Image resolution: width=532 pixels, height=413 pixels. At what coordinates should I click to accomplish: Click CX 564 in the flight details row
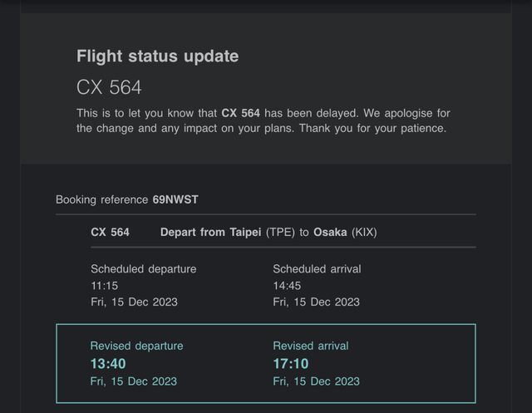click(x=110, y=232)
